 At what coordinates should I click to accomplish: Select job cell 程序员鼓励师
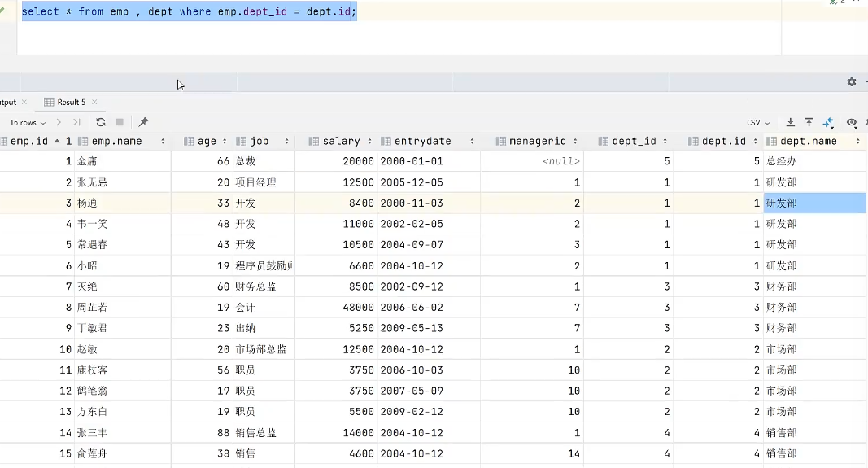pos(264,266)
